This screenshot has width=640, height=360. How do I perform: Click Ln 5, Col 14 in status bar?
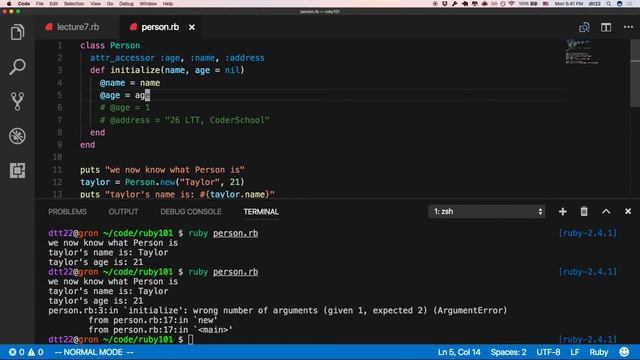pos(459,352)
